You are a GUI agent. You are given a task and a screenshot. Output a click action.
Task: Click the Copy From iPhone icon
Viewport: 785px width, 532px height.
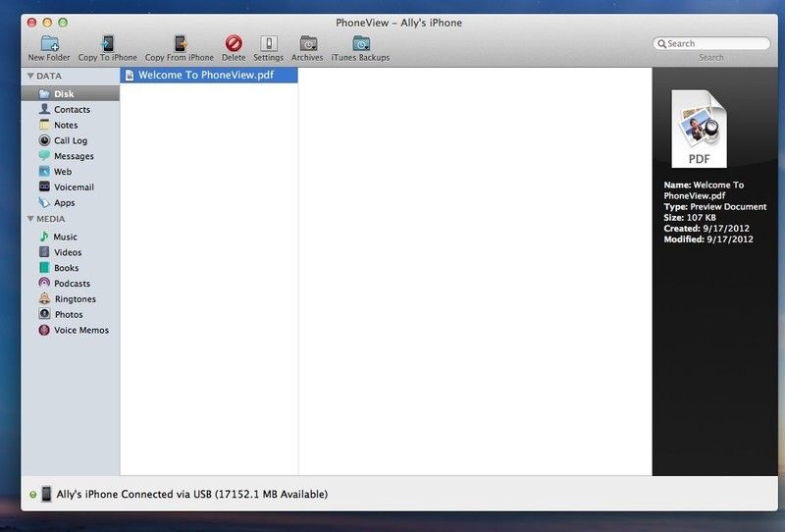pyautogui.click(x=180, y=43)
